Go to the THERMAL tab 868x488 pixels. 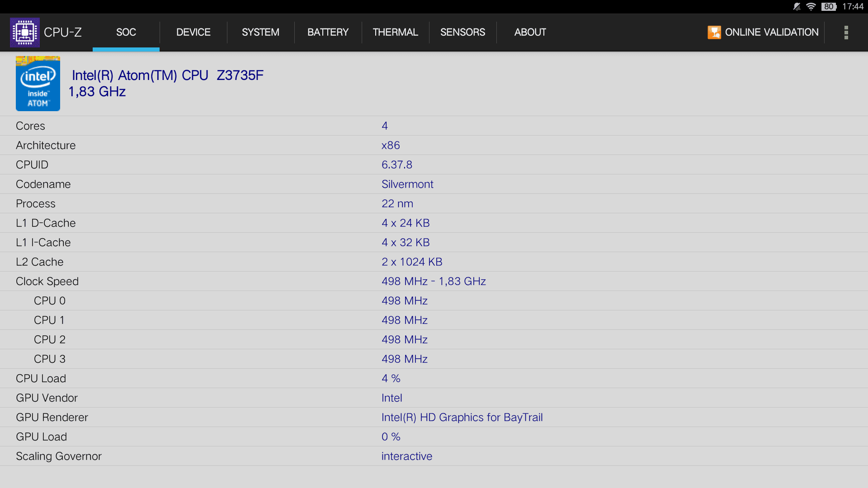[x=396, y=33]
